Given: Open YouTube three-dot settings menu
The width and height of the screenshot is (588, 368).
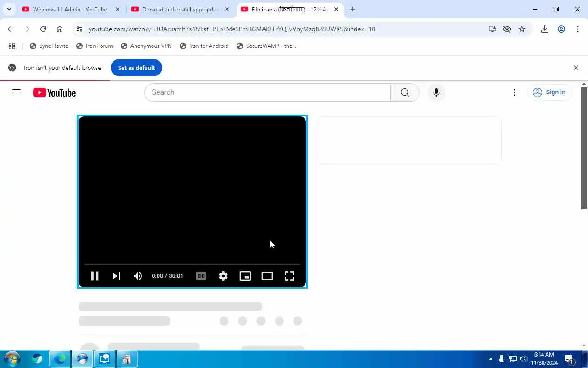Looking at the screenshot, I should pyautogui.click(x=514, y=92).
